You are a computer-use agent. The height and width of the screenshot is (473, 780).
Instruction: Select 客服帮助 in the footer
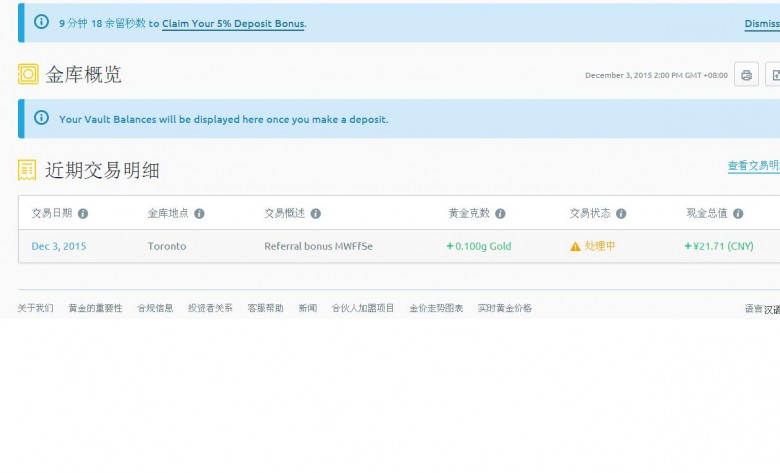(x=265, y=308)
